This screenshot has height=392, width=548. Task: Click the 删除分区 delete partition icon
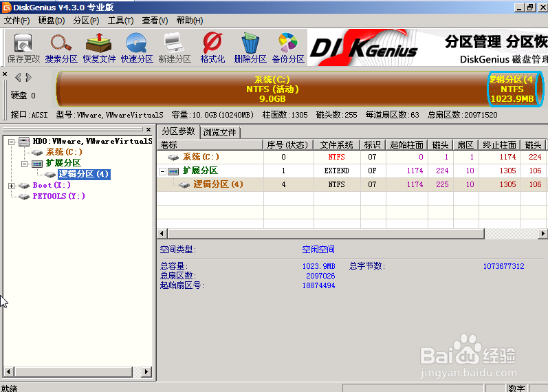coord(250,48)
